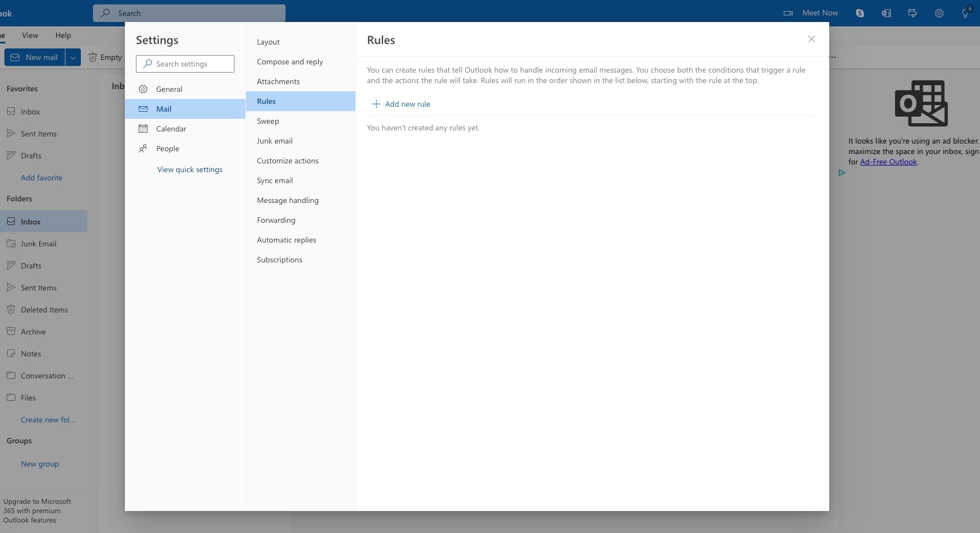Viewport: 980px width, 533px height.
Task: Select the Calendar icon in Settings
Action: pyautogui.click(x=143, y=129)
